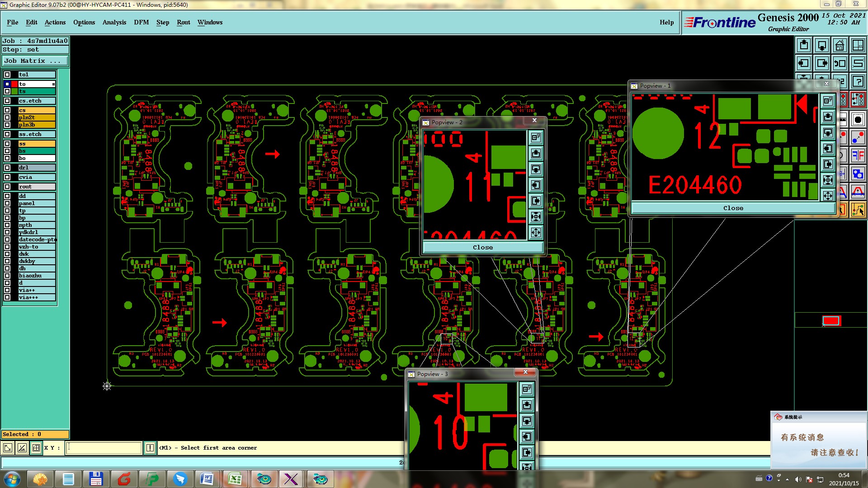Click the system message notification popup
The height and width of the screenshot is (488, 868).
[x=819, y=440]
